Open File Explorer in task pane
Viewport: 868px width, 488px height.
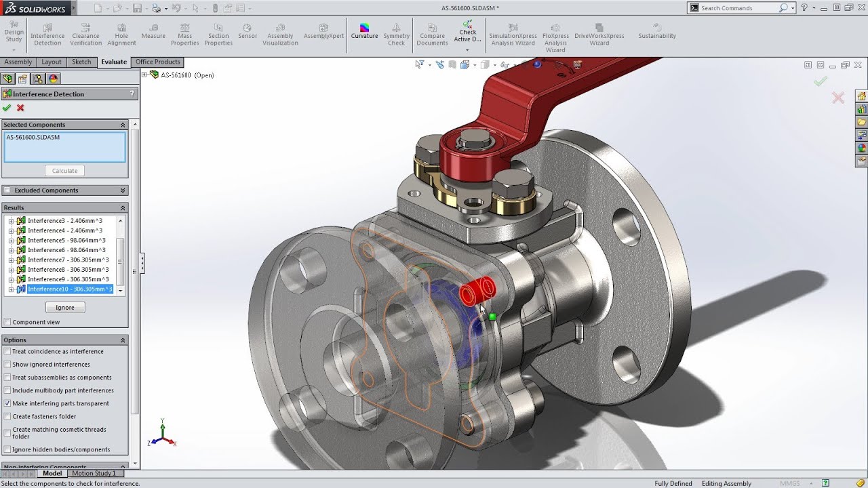click(862, 122)
